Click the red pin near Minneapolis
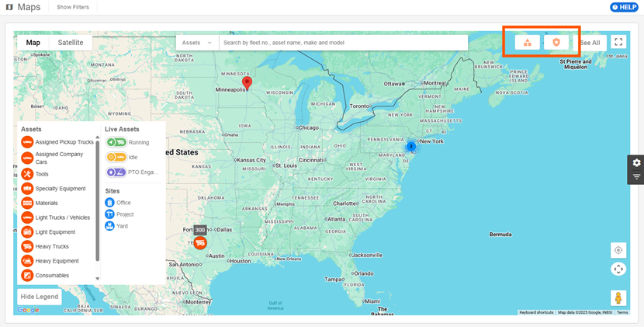644x327 pixels. pos(247,83)
